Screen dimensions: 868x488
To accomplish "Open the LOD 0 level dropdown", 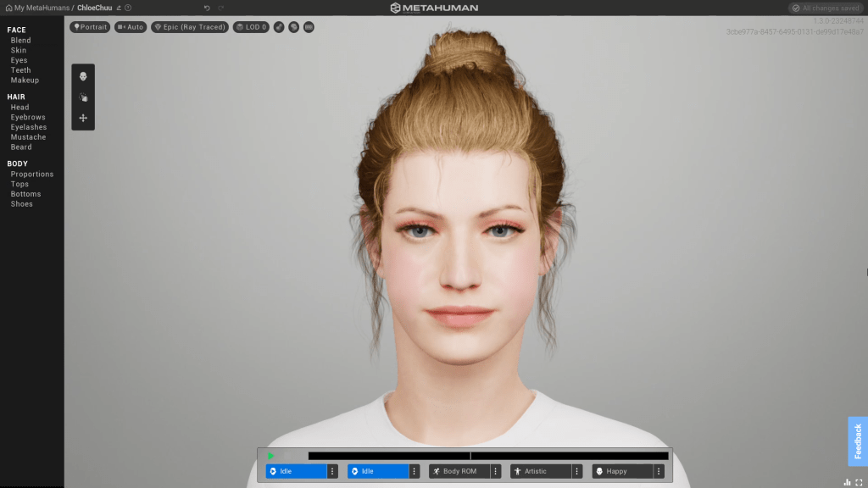I will click(251, 27).
